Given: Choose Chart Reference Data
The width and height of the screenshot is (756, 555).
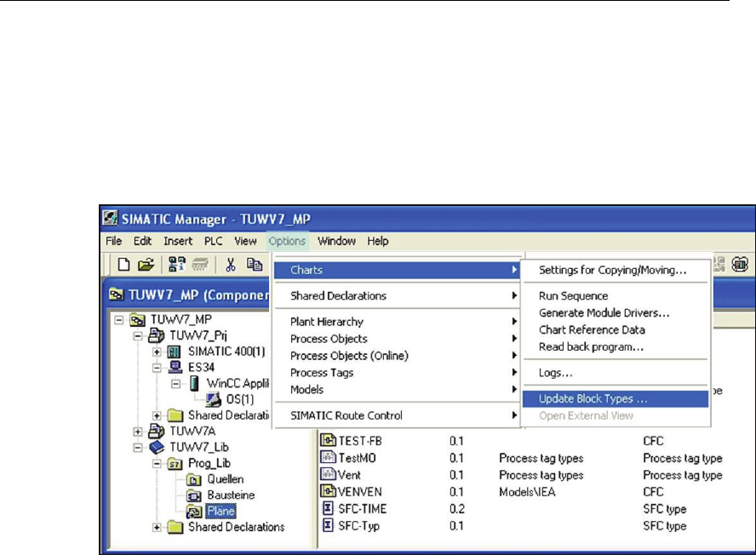Looking at the screenshot, I should point(616,329).
